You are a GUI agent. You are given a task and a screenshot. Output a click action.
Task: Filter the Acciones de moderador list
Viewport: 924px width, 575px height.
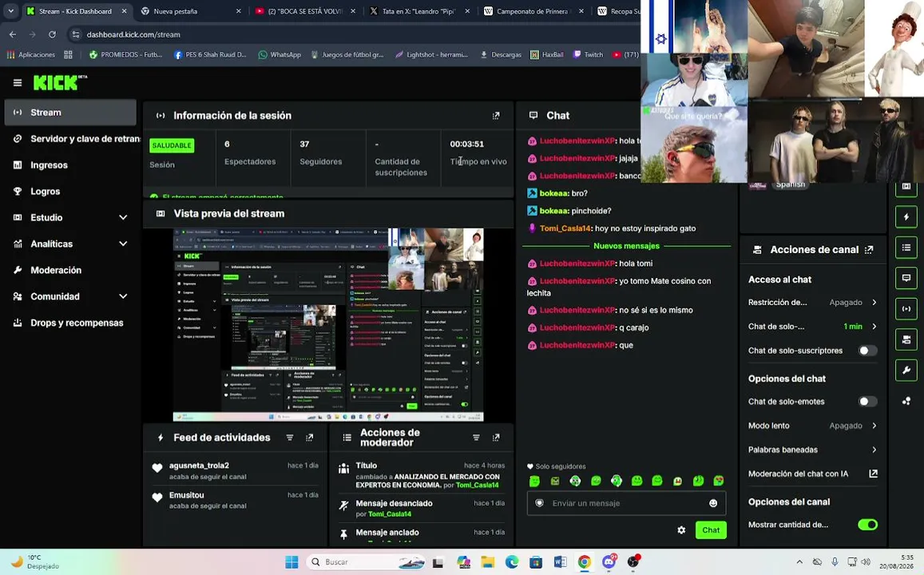[476, 438]
